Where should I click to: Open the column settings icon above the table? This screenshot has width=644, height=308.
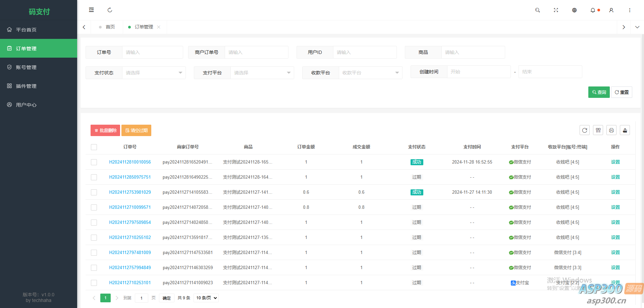pos(598,130)
